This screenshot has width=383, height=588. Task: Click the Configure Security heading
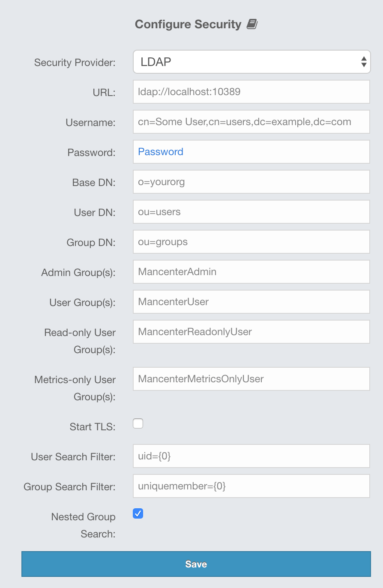pos(188,24)
